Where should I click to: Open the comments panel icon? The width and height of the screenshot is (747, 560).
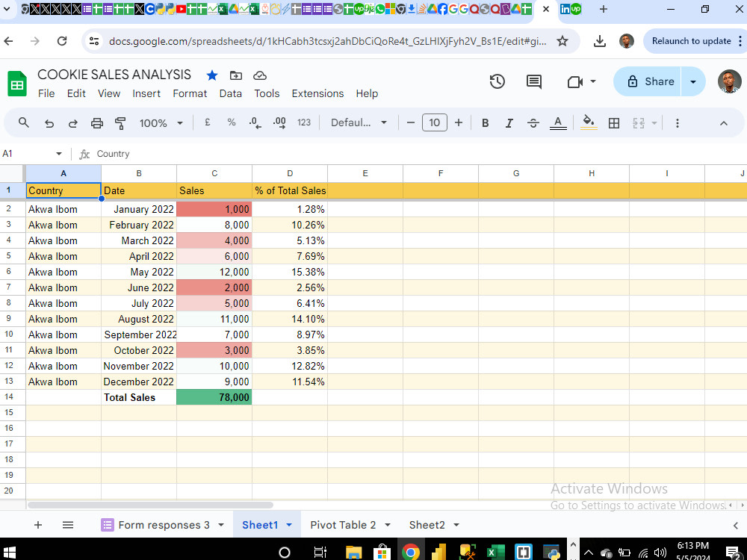point(533,81)
